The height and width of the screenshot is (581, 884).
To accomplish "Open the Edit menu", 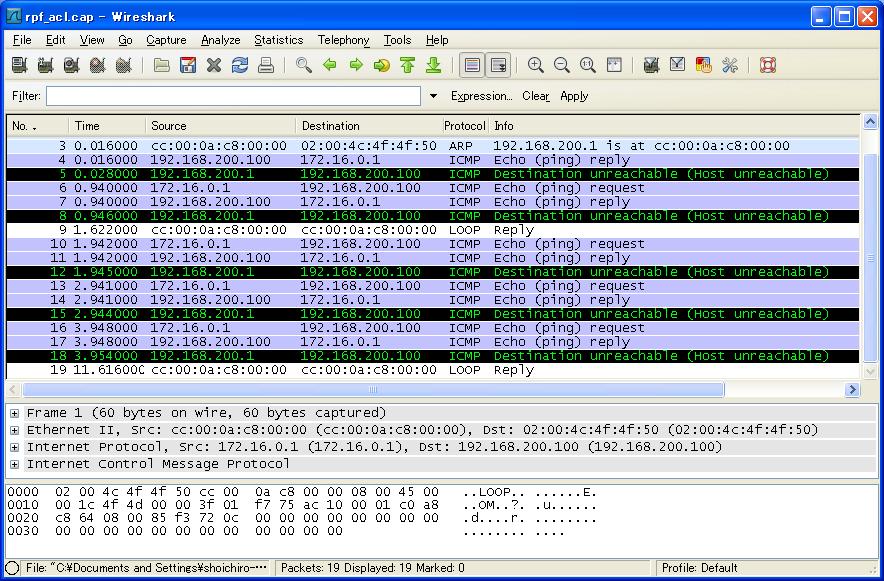I will tap(55, 40).
